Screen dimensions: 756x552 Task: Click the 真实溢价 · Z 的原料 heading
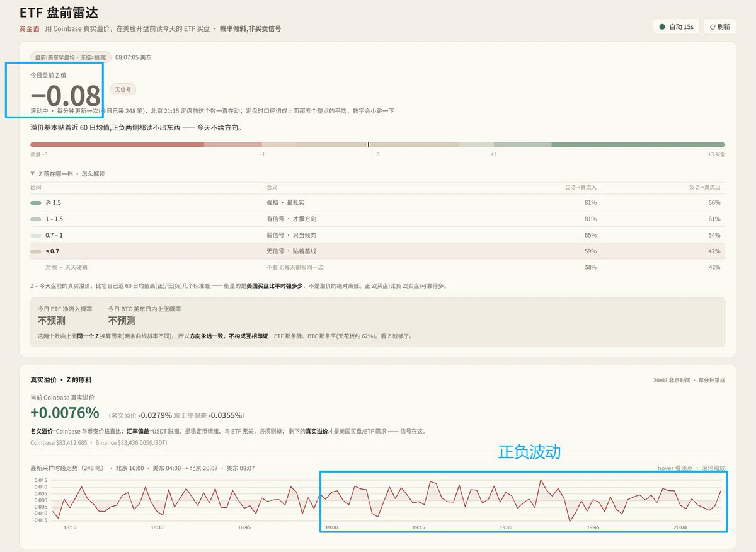(x=61, y=381)
